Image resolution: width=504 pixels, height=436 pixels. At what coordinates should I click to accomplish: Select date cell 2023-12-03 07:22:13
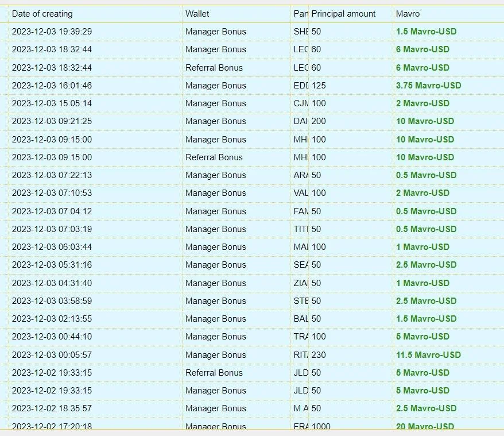click(52, 175)
